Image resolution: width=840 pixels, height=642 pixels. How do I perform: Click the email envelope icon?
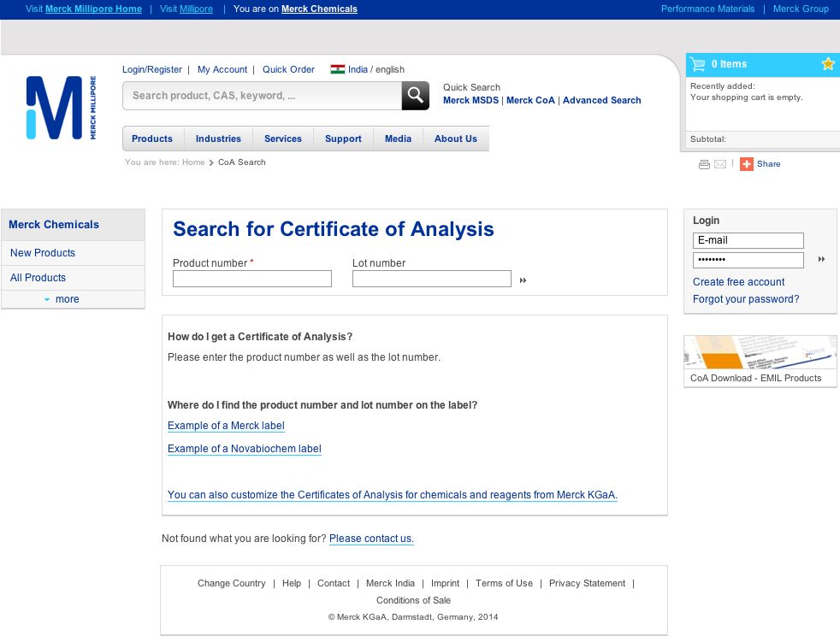click(720, 164)
